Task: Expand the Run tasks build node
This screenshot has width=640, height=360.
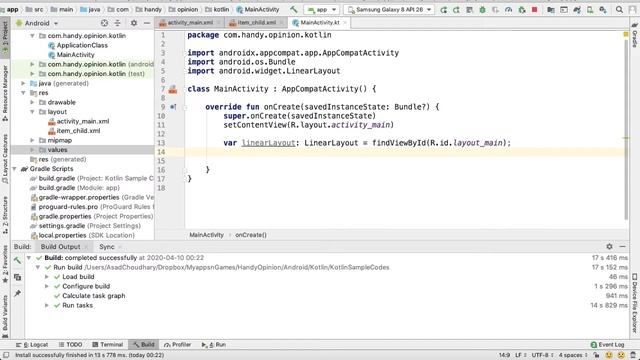Action: coord(47,305)
